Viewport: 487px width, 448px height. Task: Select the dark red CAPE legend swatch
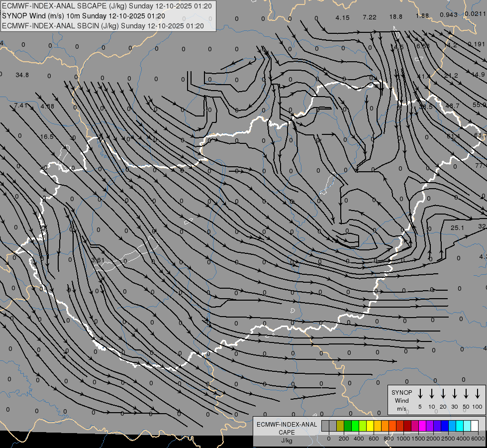(407, 426)
